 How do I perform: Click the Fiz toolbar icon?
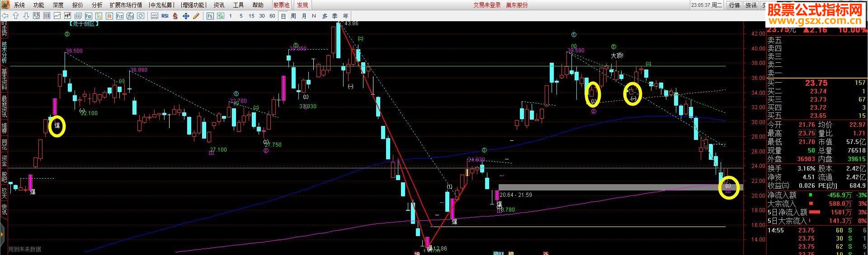(x=119, y=16)
